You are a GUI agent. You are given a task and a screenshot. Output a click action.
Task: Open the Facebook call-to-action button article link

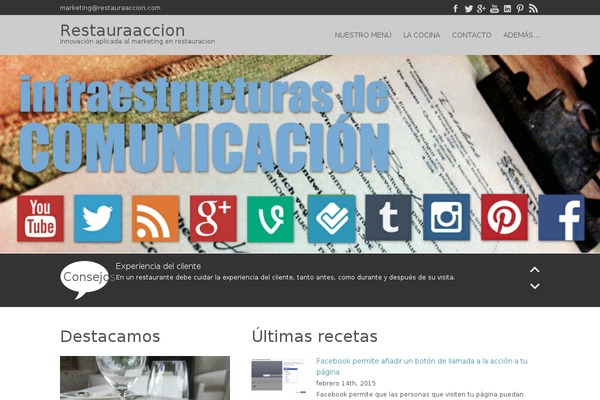422,366
